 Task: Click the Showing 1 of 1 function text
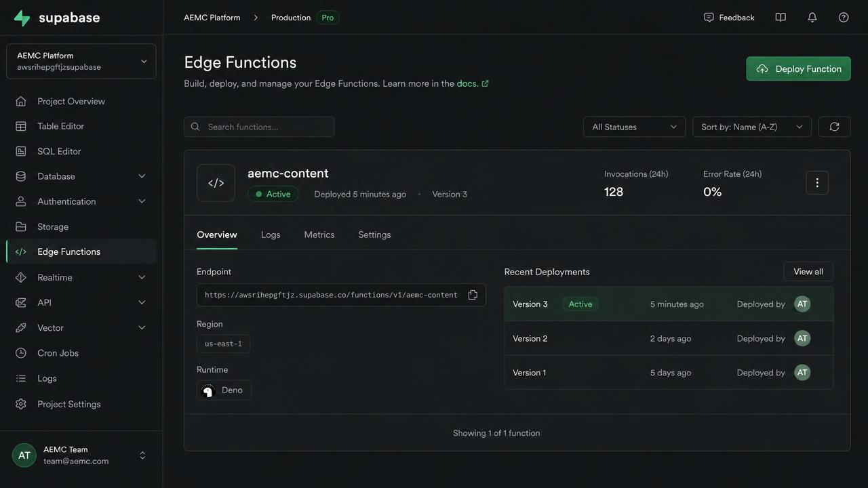pyautogui.click(x=496, y=433)
